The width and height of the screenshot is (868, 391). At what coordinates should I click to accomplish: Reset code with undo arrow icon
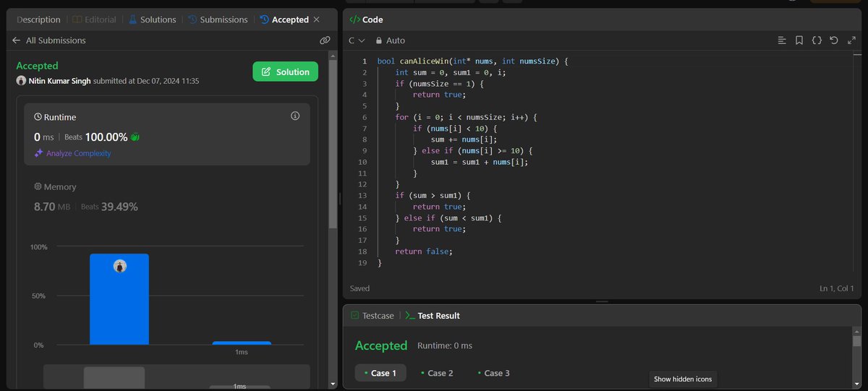point(834,40)
